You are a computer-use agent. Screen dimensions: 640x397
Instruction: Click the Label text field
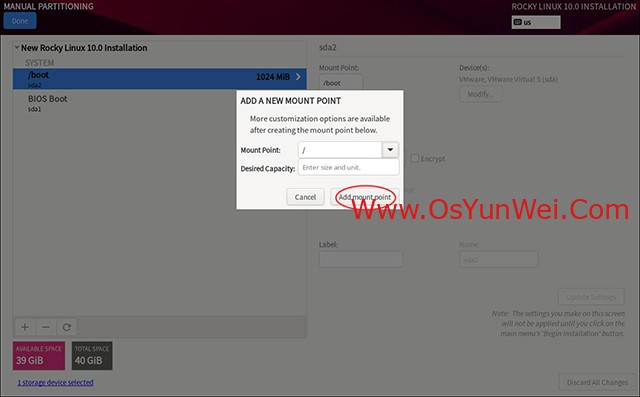tap(361, 259)
